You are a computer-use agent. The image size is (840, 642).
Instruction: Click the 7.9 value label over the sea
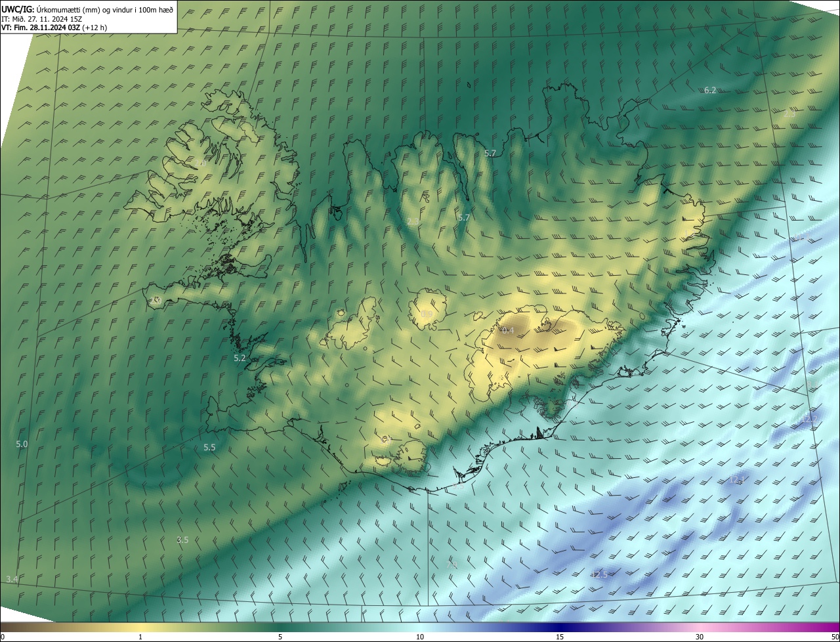(x=452, y=564)
